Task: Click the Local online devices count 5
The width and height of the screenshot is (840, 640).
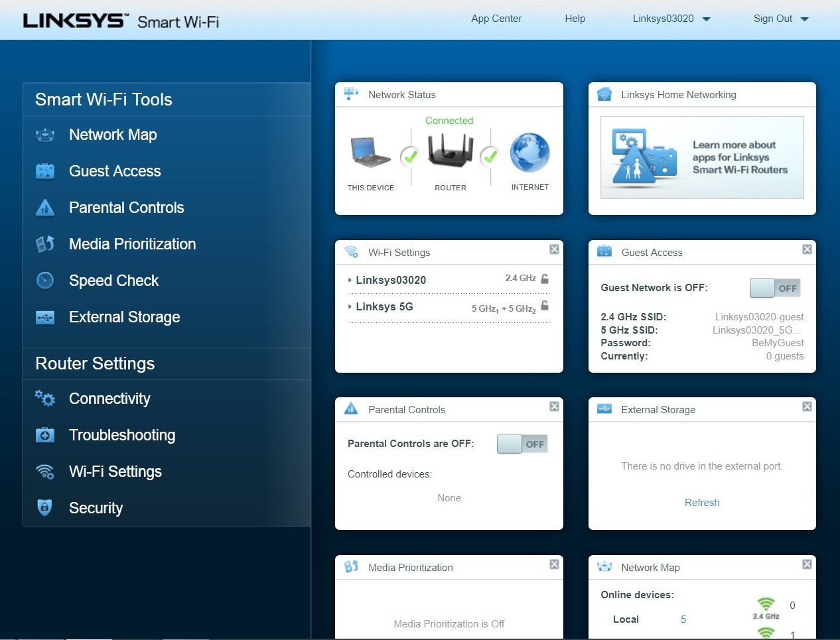Action: (683, 619)
